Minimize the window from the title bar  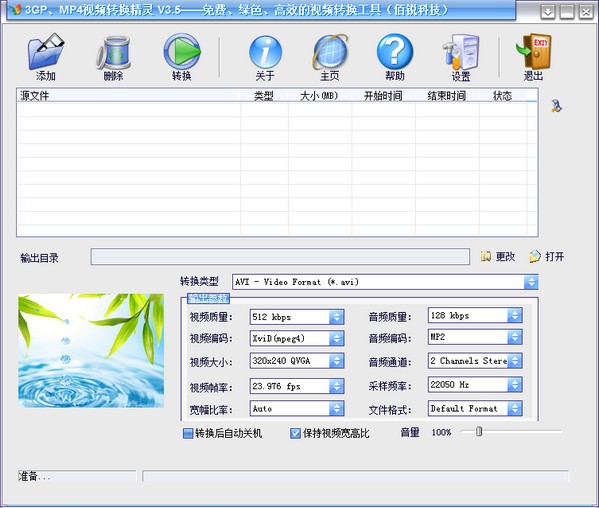tap(567, 12)
